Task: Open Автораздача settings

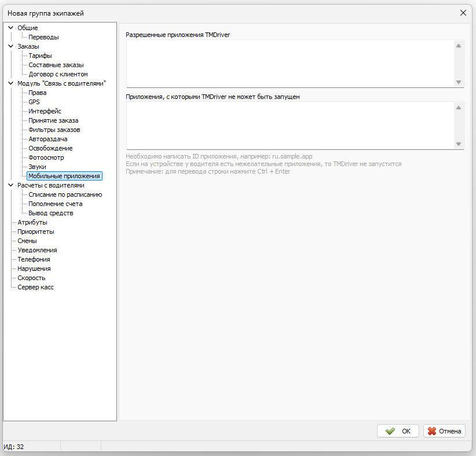Action: 48,139
